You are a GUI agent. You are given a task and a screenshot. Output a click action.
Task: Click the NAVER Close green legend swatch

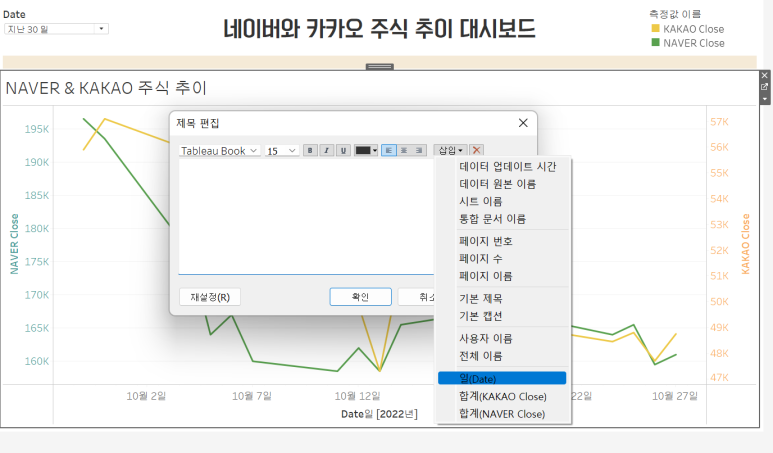655,42
